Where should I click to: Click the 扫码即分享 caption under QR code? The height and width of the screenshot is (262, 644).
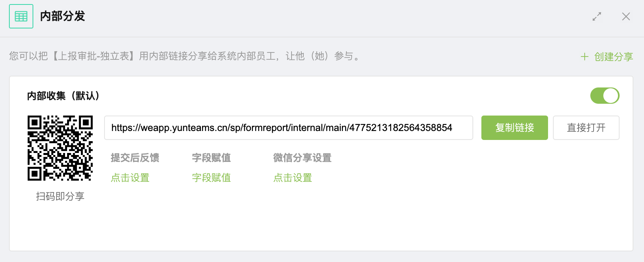tap(60, 196)
